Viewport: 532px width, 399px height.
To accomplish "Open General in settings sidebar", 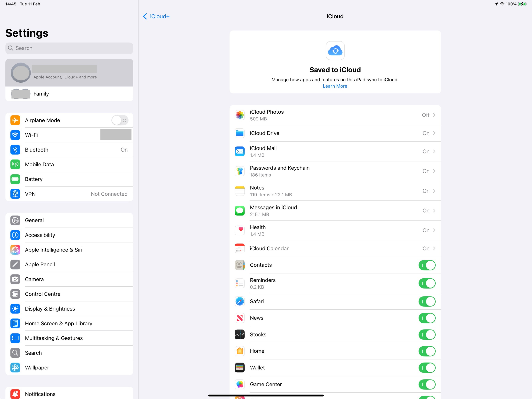I will pos(34,220).
